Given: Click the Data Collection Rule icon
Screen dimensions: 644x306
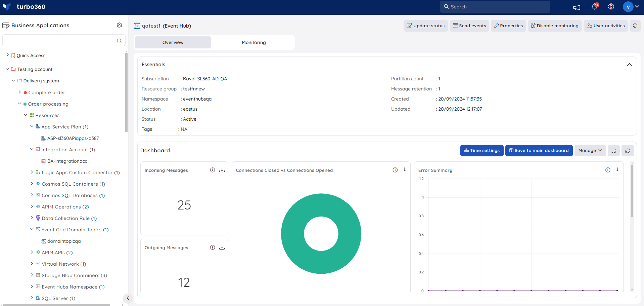Looking at the screenshot, I should pyautogui.click(x=38, y=218).
